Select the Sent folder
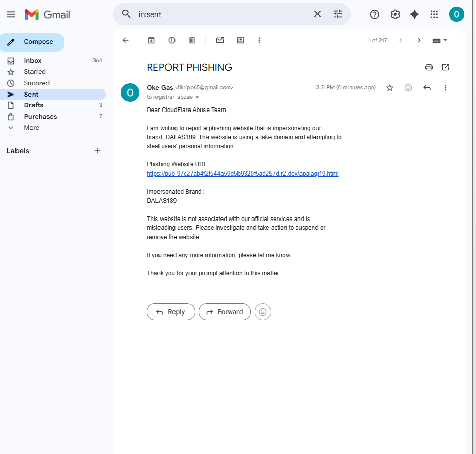This screenshot has width=476, height=454. coord(53,94)
